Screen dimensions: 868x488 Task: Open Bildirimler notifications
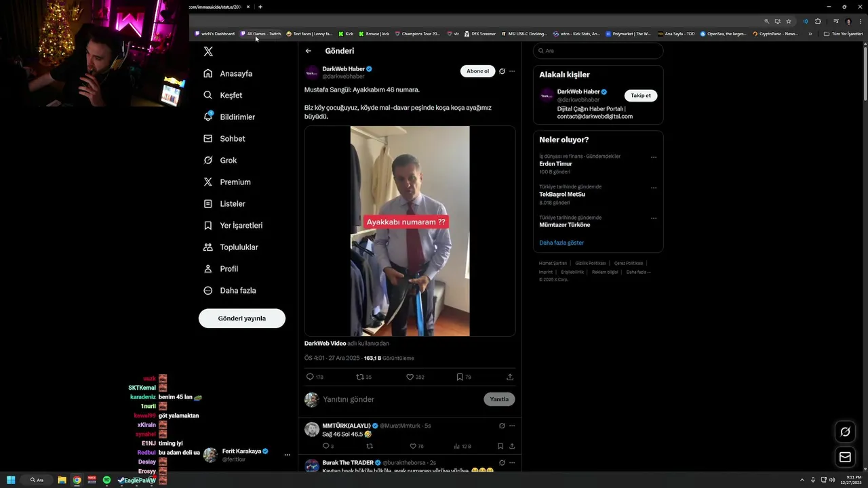(x=229, y=117)
